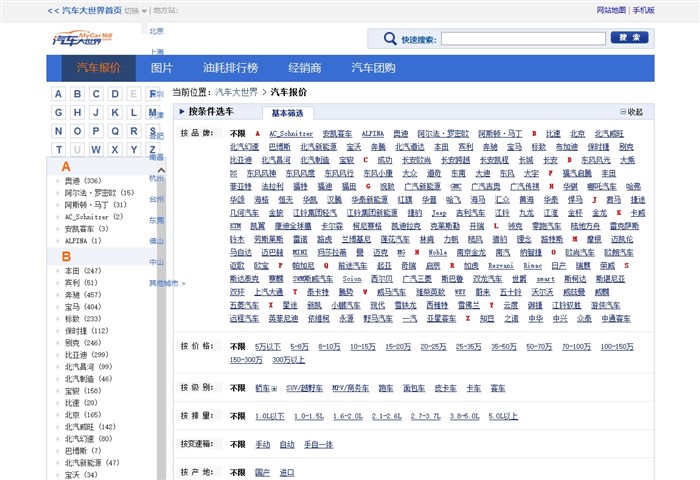Choose 佛山 from the city dropdown list
The height and width of the screenshot is (480, 700).
[x=156, y=241]
